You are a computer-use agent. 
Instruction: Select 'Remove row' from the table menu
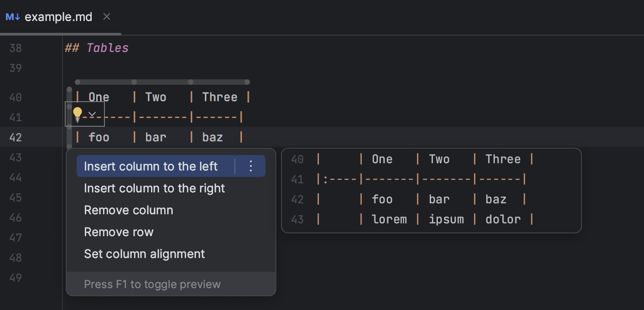[x=119, y=232]
